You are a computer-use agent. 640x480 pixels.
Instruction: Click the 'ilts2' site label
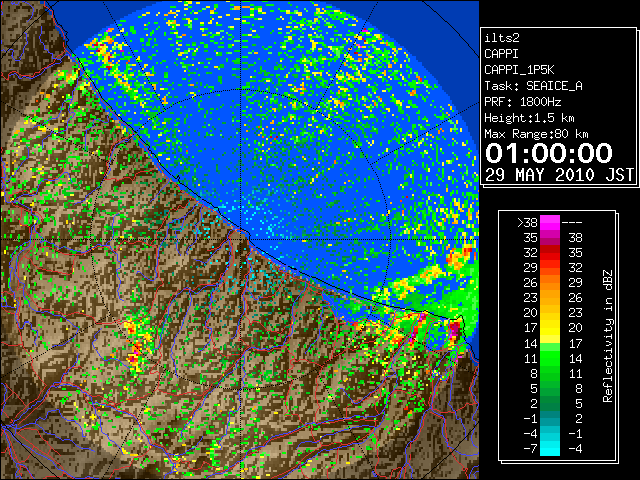click(502, 38)
